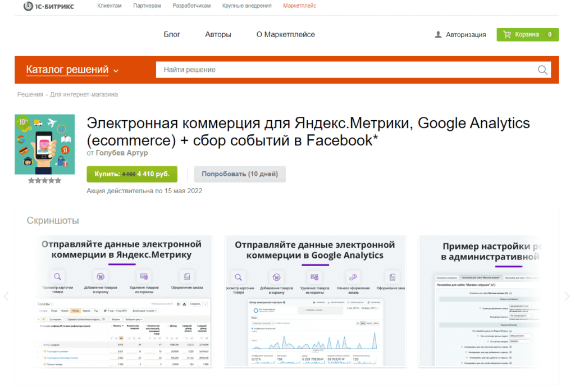Open author Голубев Артур link
This screenshot has height=392, width=575.
pyautogui.click(x=122, y=153)
